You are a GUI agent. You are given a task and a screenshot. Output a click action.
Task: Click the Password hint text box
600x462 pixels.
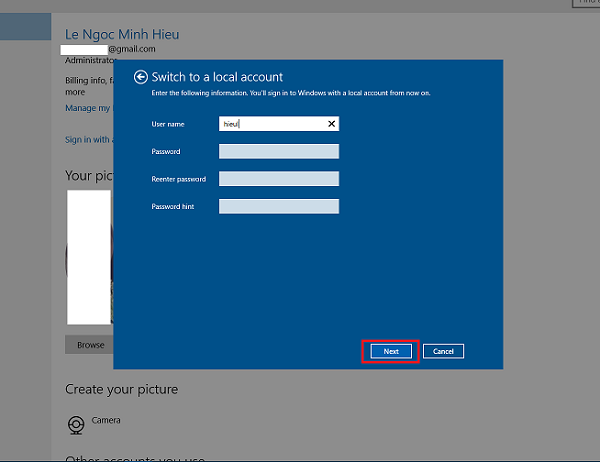coord(278,207)
